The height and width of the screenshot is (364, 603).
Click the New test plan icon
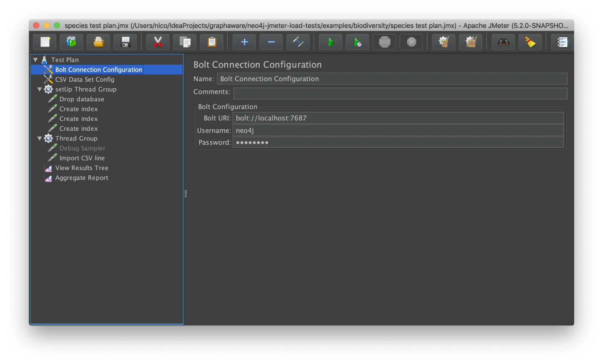(45, 42)
